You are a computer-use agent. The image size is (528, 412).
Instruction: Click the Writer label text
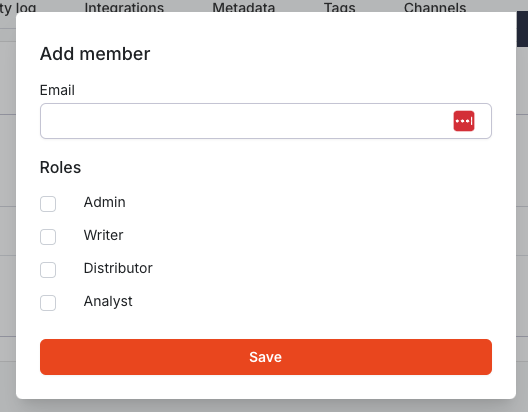point(103,235)
